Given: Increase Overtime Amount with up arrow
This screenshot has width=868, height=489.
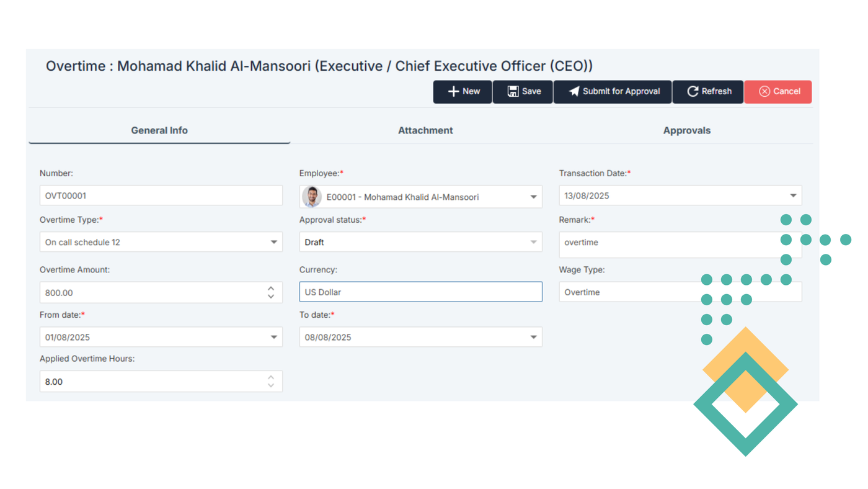Looking at the screenshot, I should [x=271, y=289].
